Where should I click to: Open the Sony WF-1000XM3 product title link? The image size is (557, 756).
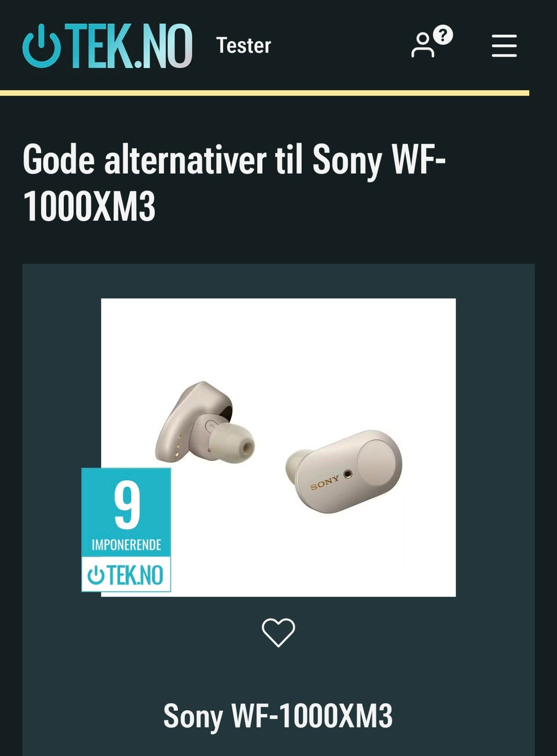(278, 716)
